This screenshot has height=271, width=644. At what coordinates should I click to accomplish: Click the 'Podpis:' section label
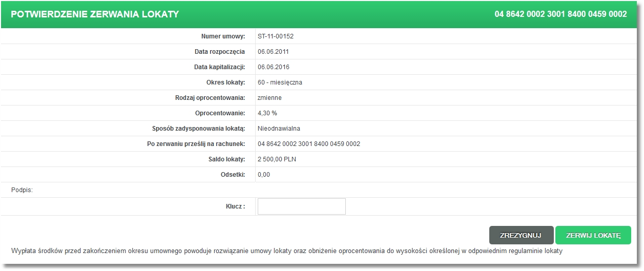[22, 190]
